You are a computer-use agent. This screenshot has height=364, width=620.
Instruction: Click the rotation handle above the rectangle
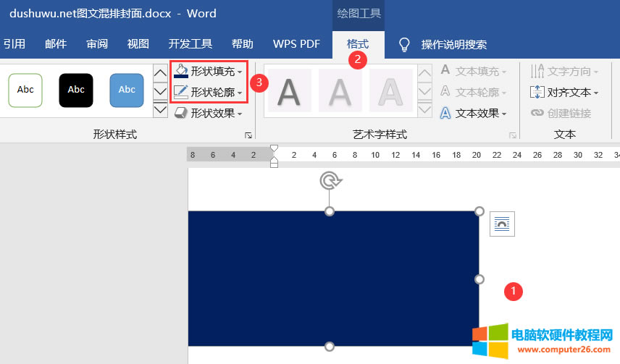pyautogui.click(x=330, y=180)
